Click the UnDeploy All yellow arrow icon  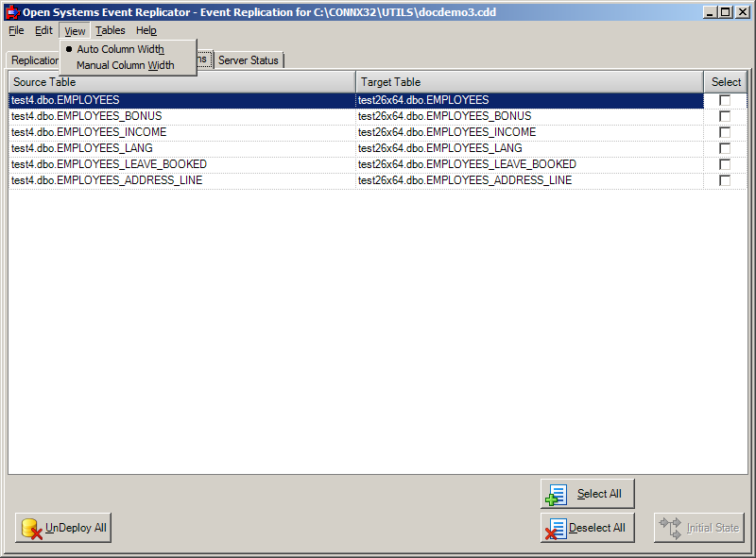pyautogui.click(x=30, y=528)
